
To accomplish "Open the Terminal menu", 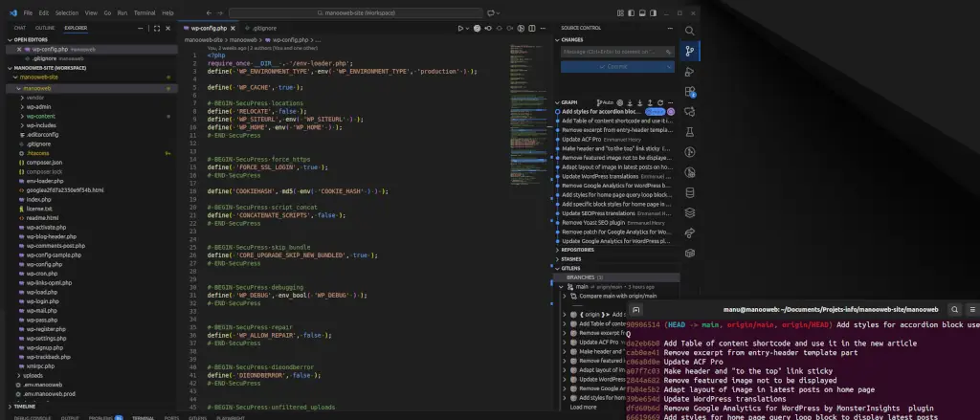I will (x=145, y=12).
